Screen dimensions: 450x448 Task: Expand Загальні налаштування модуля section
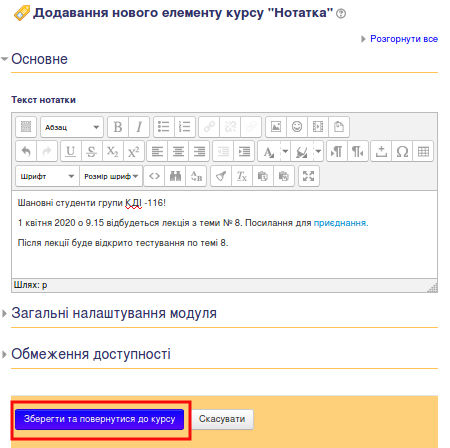pos(114,313)
